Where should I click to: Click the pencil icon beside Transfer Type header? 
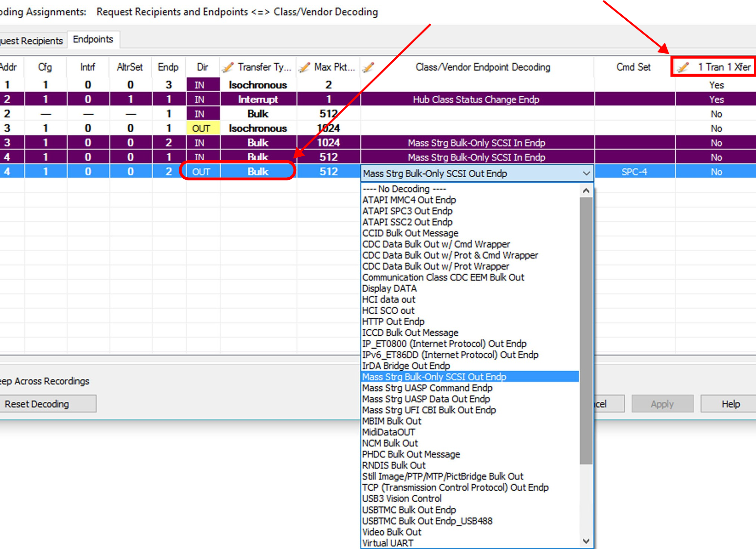pyautogui.click(x=228, y=67)
